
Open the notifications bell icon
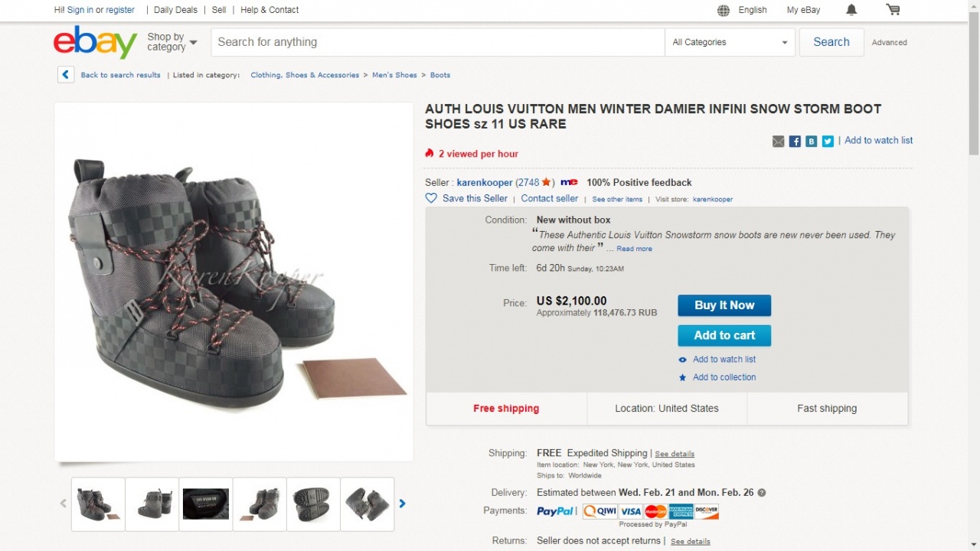coord(851,10)
